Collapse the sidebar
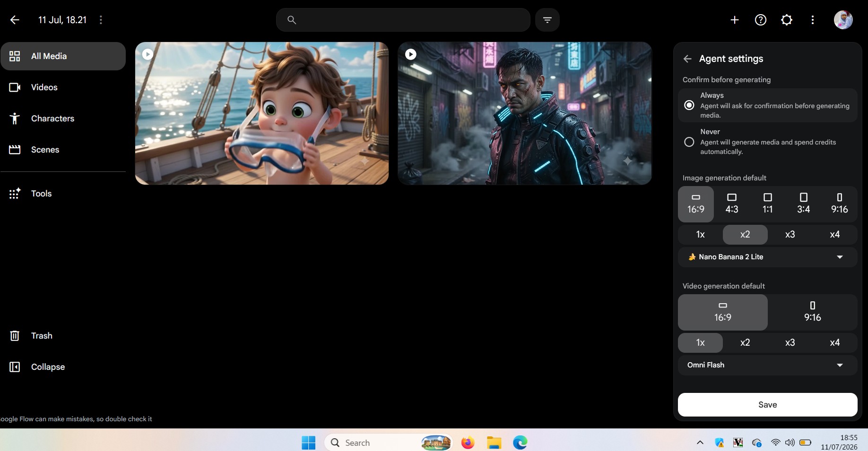 tap(63, 367)
